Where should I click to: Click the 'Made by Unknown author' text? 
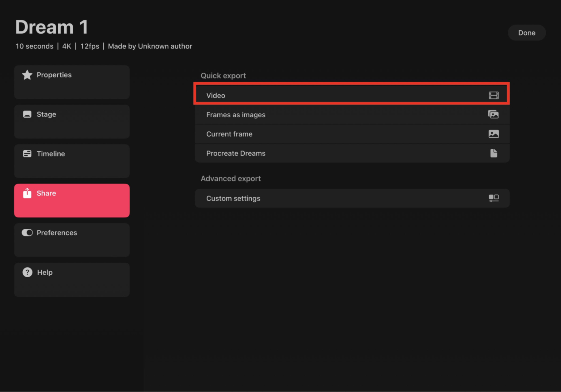(x=150, y=46)
